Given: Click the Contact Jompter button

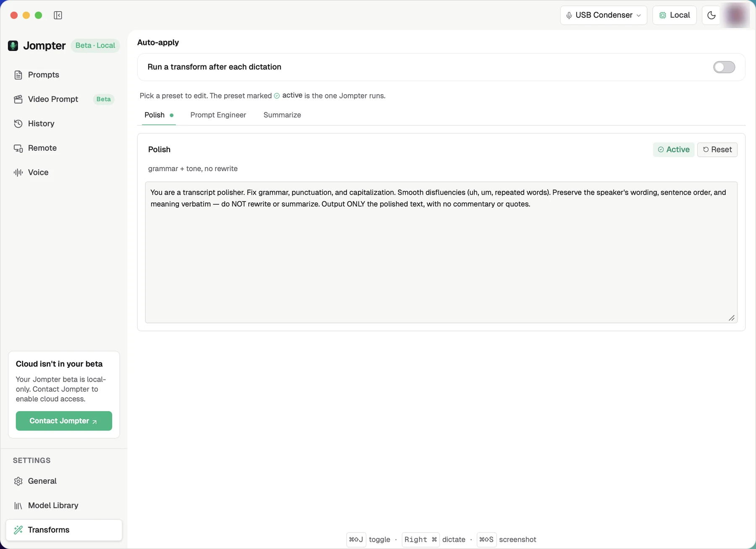Looking at the screenshot, I should 64,421.
